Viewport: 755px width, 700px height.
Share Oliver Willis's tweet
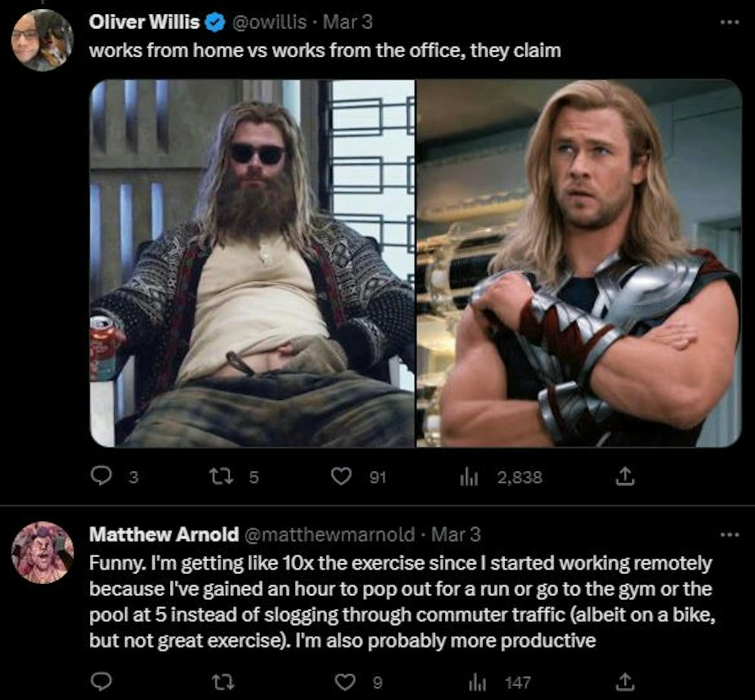coord(624,478)
